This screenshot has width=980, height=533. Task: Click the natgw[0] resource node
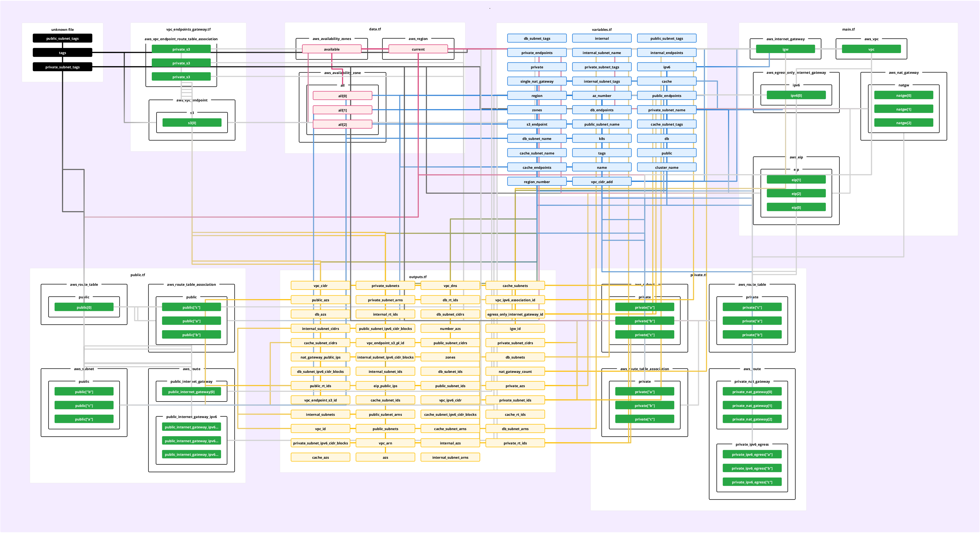(903, 95)
